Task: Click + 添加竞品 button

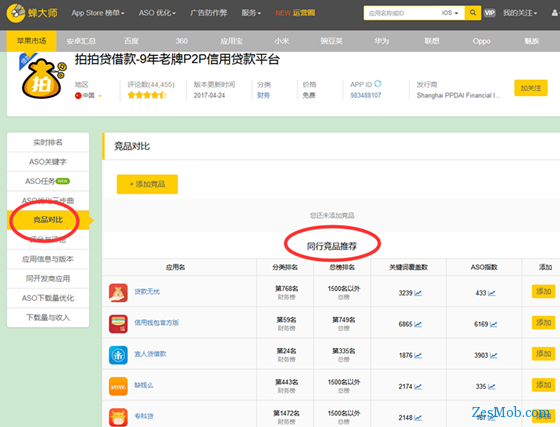Action: click(147, 184)
